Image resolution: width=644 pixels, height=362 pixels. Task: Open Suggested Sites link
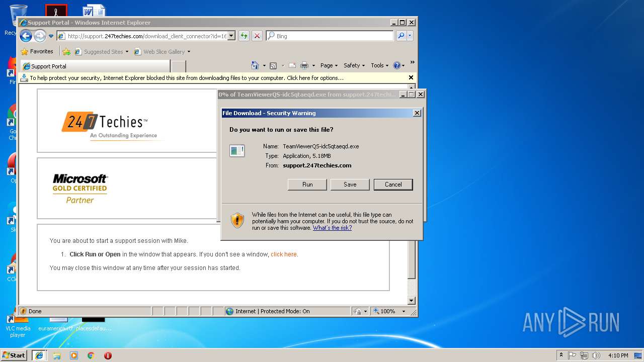pos(101,51)
